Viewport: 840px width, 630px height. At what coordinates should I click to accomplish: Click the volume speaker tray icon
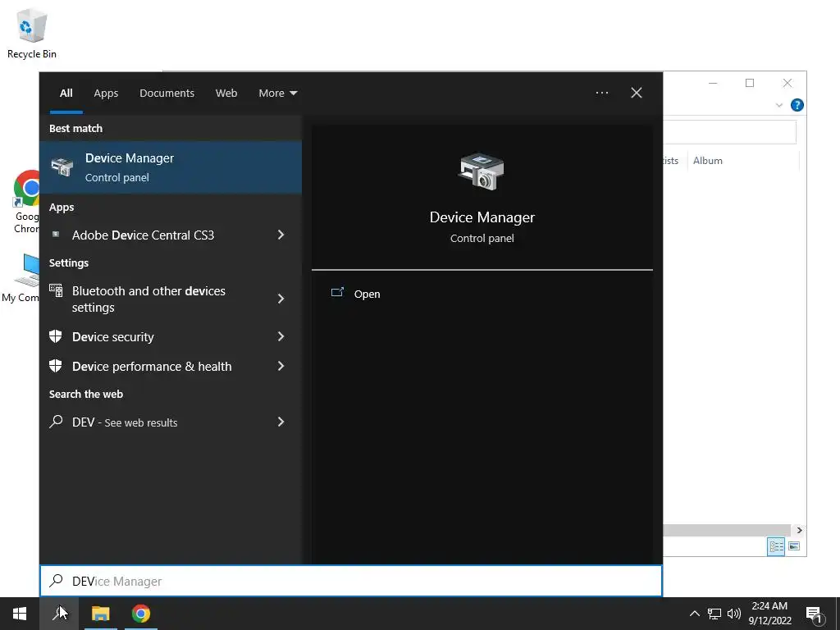tap(734, 614)
